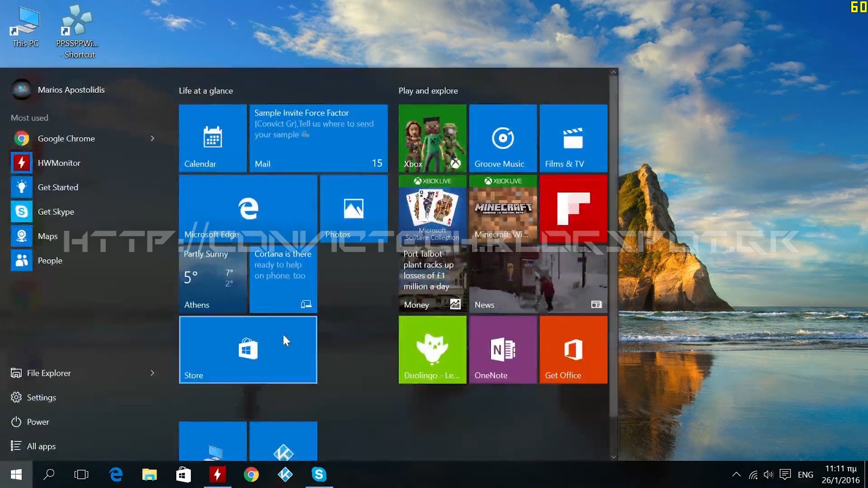The width and height of the screenshot is (868, 488).
Task: Click the Life at a glance heading
Action: point(206,91)
